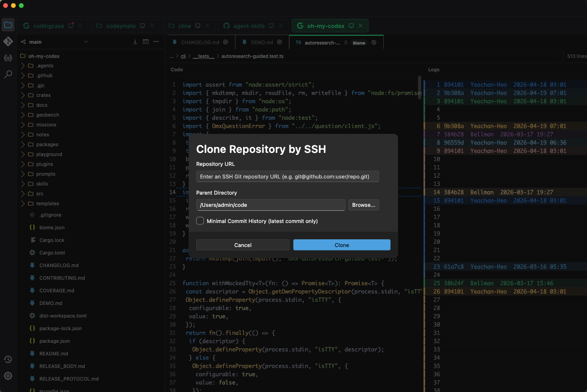Click the Parent Directory path field
Image resolution: width=587 pixels, height=392 pixels.
(x=271, y=205)
